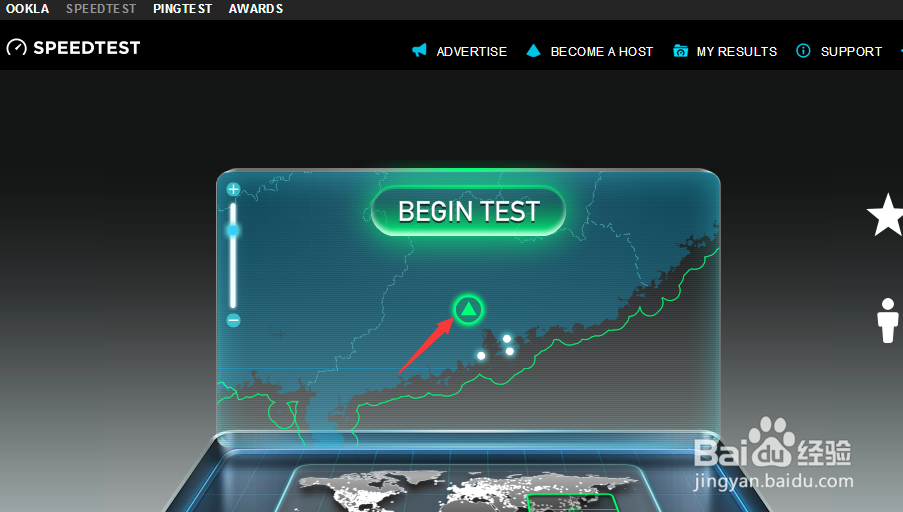This screenshot has height=512, width=903.
Task: Open the SUPPORT link
Action: (x=851, y=51)
